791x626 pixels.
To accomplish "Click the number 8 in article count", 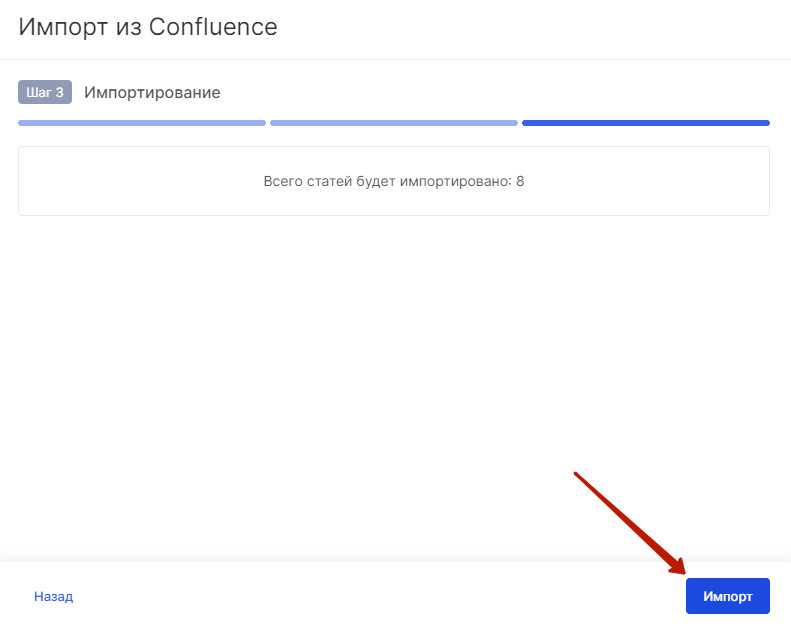I will pyautogui.click(x=520, y=182).
